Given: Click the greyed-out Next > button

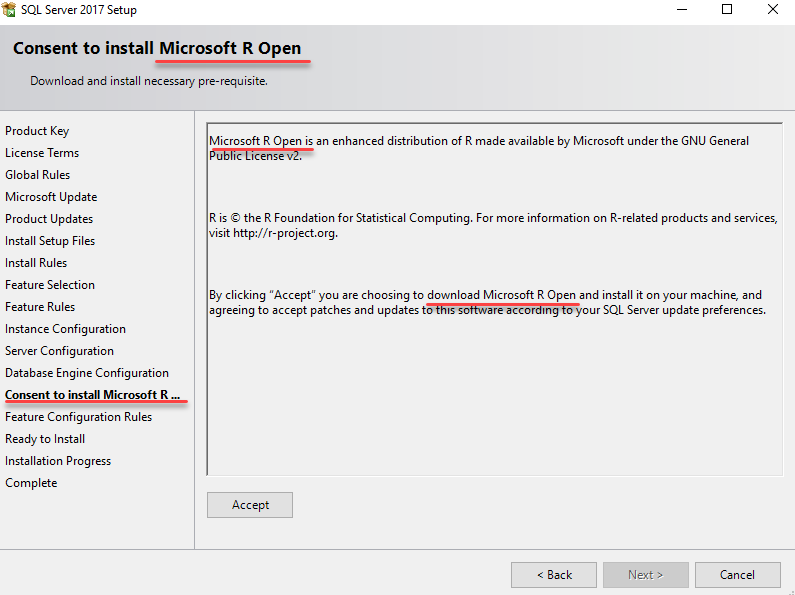Looking at the screenshot, I should pos(645,575).
